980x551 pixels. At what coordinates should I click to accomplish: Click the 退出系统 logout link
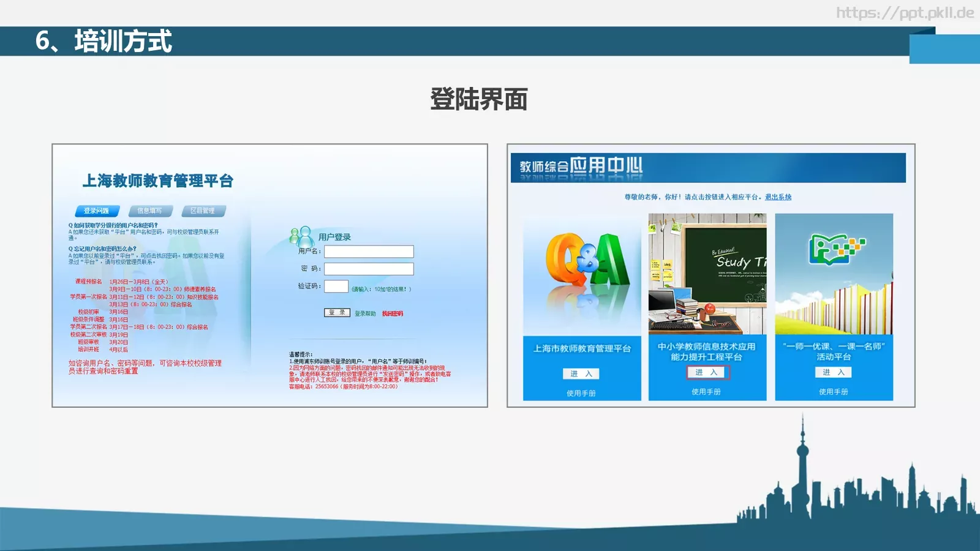click(x=778, y=197)
